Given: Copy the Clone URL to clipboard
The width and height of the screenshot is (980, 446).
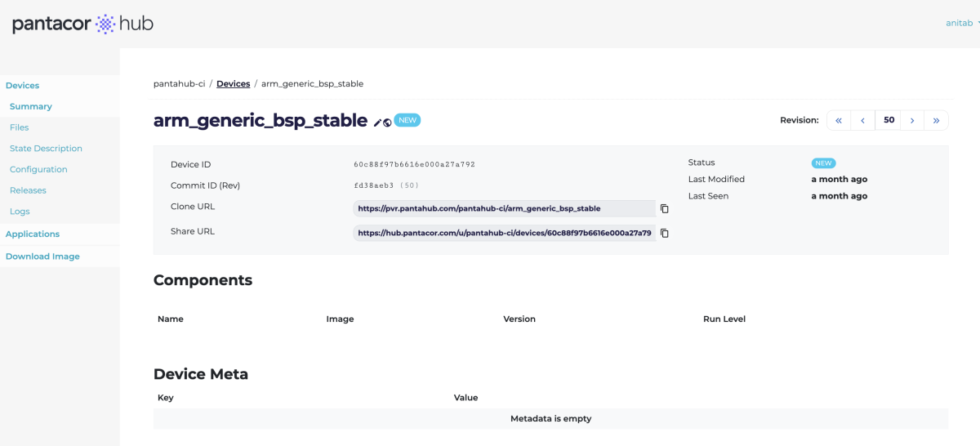Looking at the screenshot, I should coord(665,208).
